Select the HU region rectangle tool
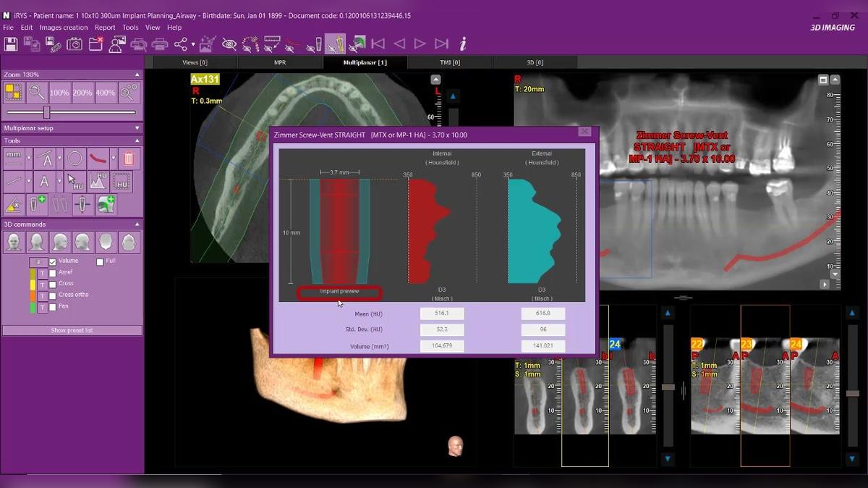The width and height of the screenshot is (868, 488). tap(122, 181)
